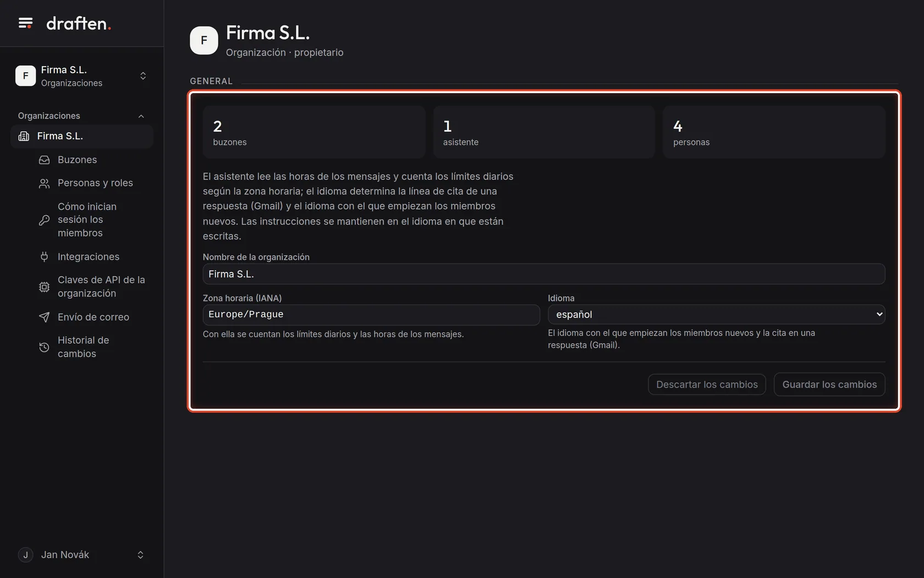Click the Nombre de la organización field
Viewport: 924px width, 578px height.
(x=543, y=274)
